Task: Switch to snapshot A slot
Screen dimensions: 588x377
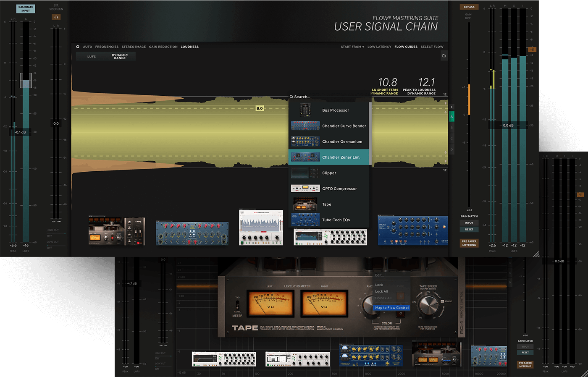Action: click(452, 117)
